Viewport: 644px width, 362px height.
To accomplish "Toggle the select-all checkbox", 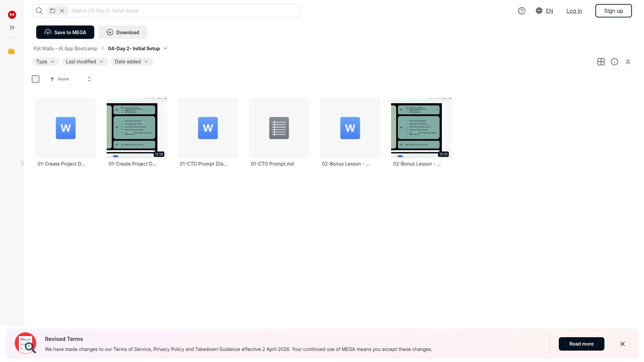I will [36, 79].
